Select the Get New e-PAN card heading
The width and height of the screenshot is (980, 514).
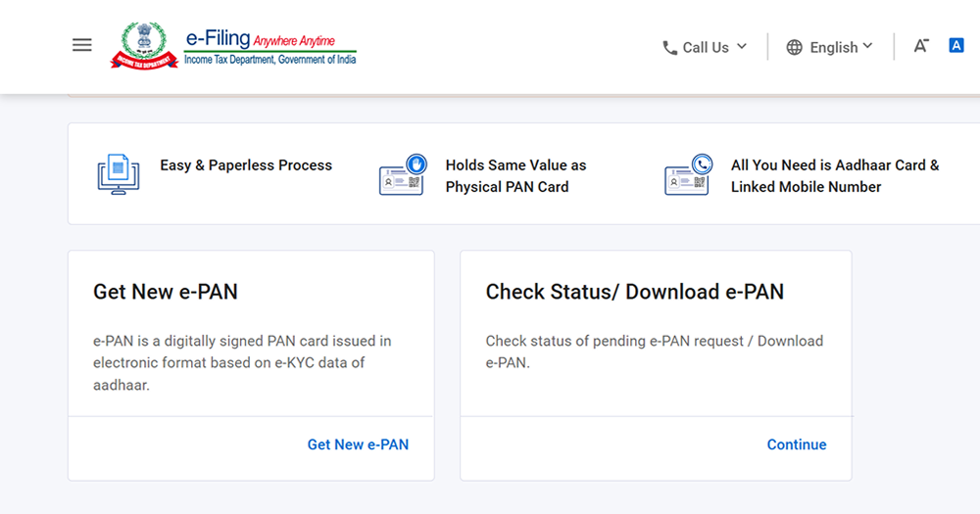(166, 292)
